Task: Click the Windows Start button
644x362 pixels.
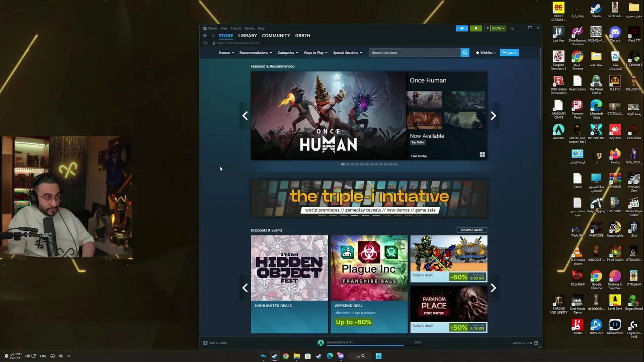Action: point(378,356)
